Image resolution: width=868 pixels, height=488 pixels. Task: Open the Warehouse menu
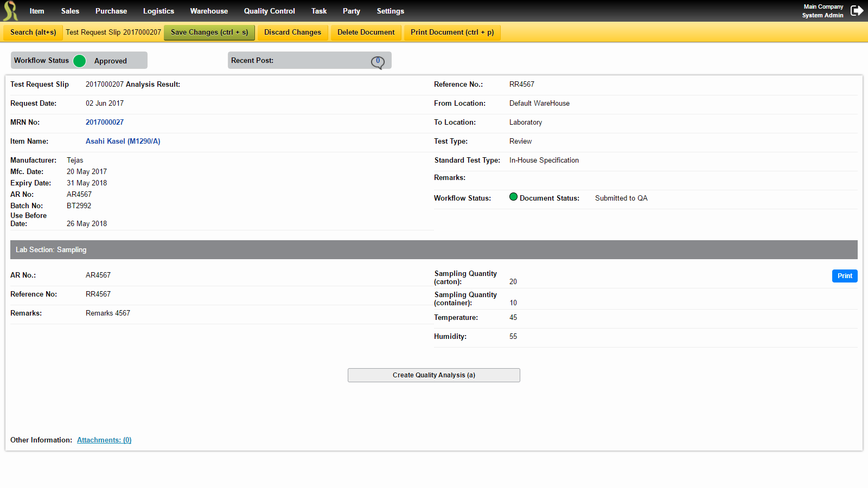(209, 11)
